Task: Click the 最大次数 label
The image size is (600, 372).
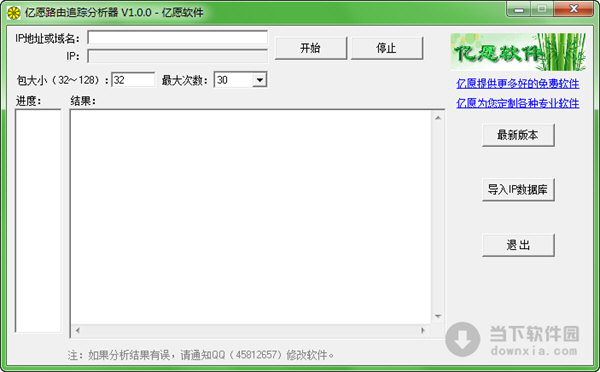Action: click(x=185, y=80)
